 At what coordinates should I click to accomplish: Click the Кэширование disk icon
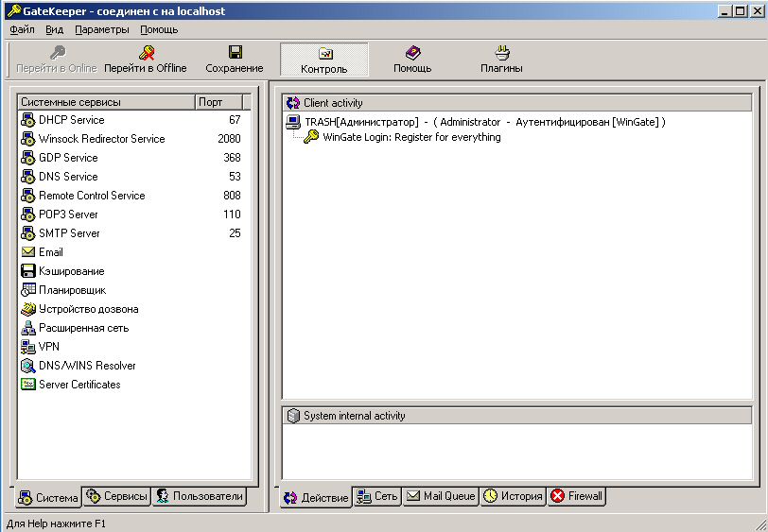click(28, 271)
